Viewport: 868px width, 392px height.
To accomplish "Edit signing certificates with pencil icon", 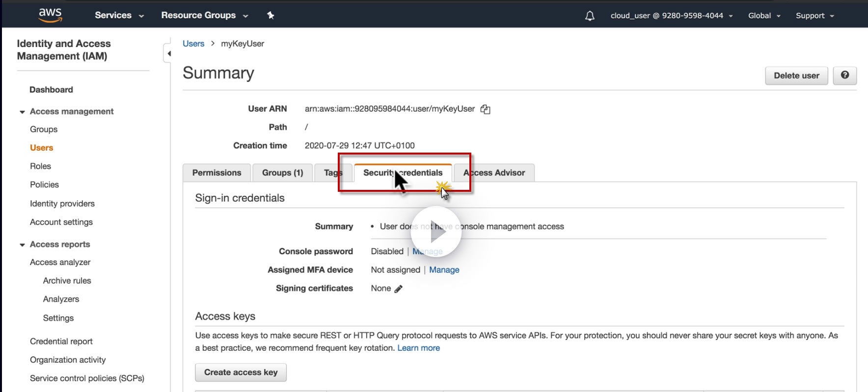I will [x=399, y=289].
